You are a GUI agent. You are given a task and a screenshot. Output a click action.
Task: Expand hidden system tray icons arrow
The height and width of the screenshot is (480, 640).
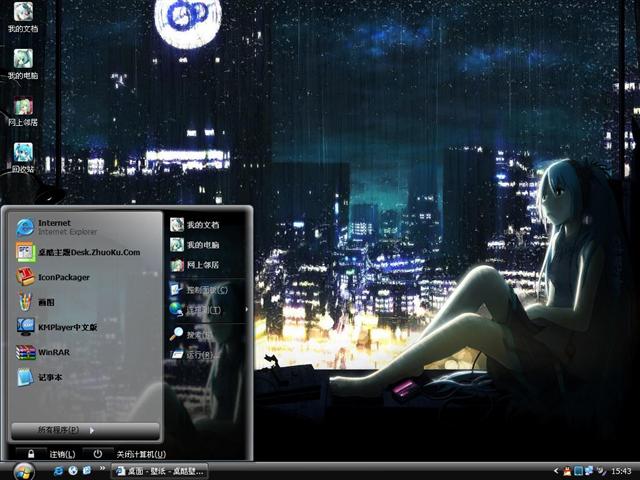pyautogui.click(x=556, y=471)
